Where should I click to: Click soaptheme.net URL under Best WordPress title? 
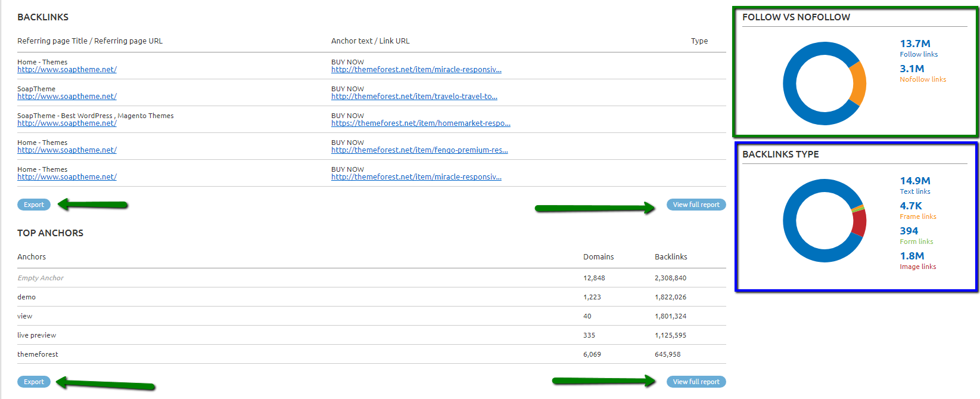tap(67, 123)
